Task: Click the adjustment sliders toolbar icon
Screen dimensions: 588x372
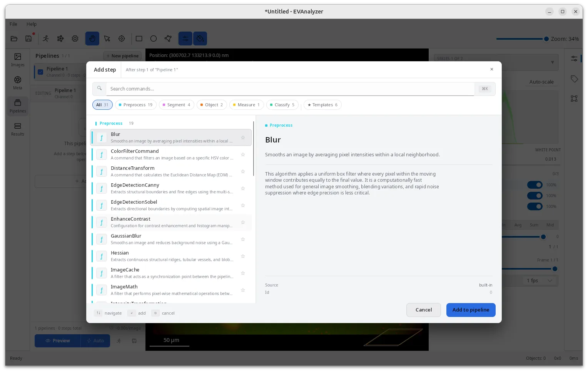Action: click(185, 39)
